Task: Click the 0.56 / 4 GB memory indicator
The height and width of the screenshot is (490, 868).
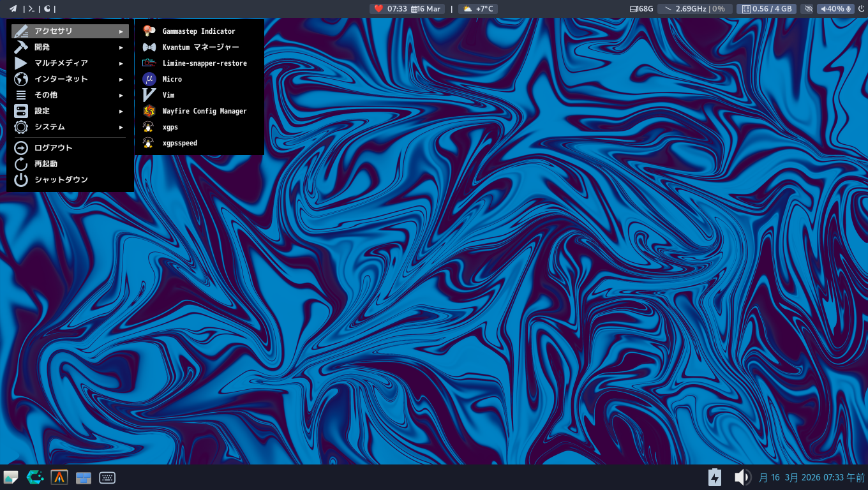Action: click(x=766, y=9)
